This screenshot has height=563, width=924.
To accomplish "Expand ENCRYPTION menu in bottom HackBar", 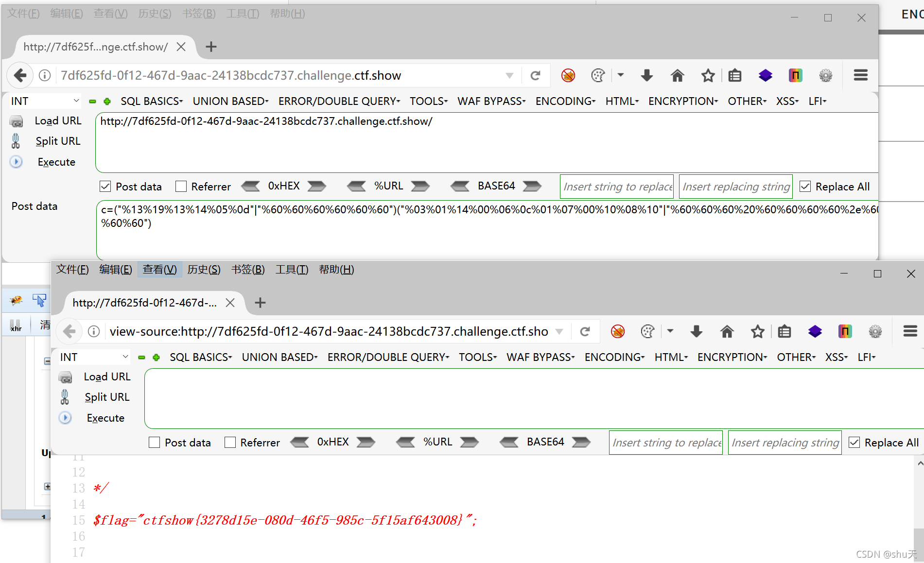I will 732,357.
